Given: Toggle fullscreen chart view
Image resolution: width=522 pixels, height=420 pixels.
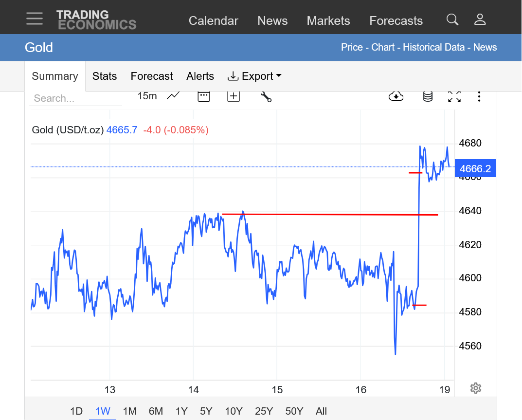Looking at the screenshot, I should tap(454, 96).
